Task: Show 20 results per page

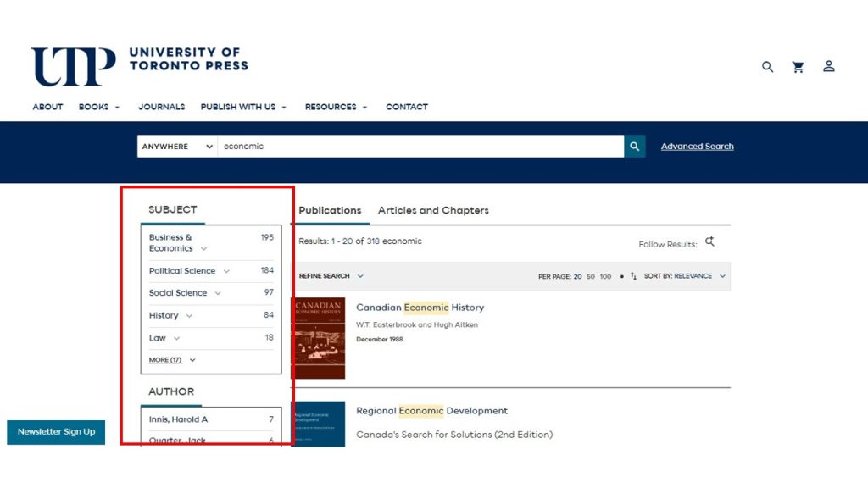Action: [x=577, y=277]
